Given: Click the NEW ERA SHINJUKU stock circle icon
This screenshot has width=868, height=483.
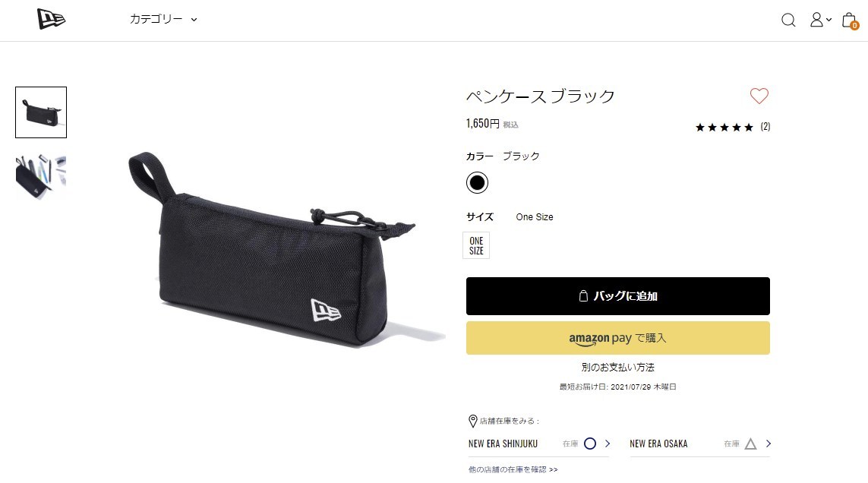Looking at the screenshot, I should (590, 444).
